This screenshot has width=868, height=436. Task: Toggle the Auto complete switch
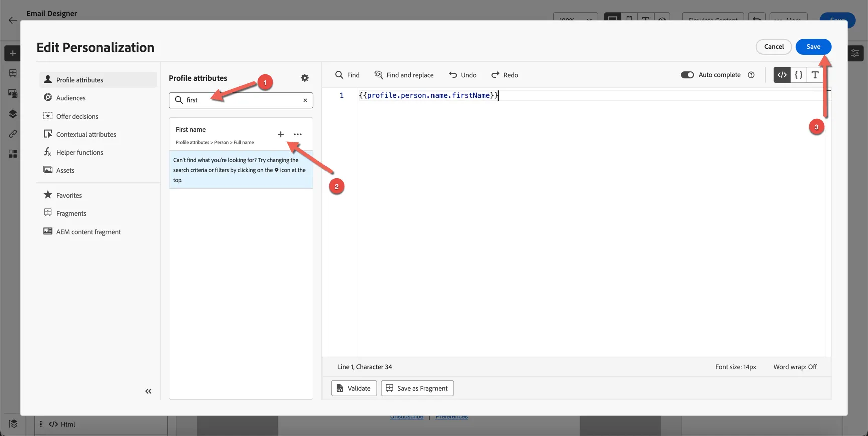point(687,75)
